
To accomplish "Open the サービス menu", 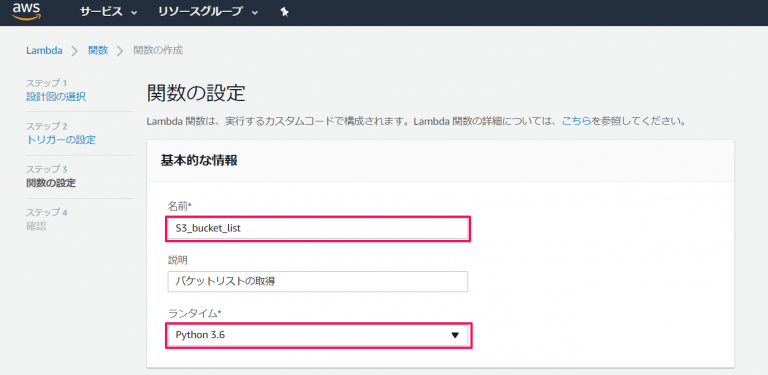I will pos(108,12).
